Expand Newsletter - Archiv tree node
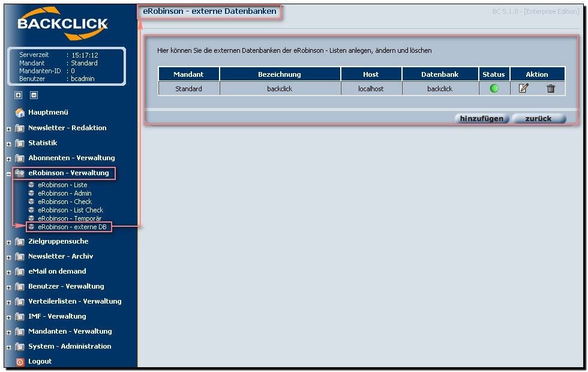The image size is (588, 372). click(8, 257)
